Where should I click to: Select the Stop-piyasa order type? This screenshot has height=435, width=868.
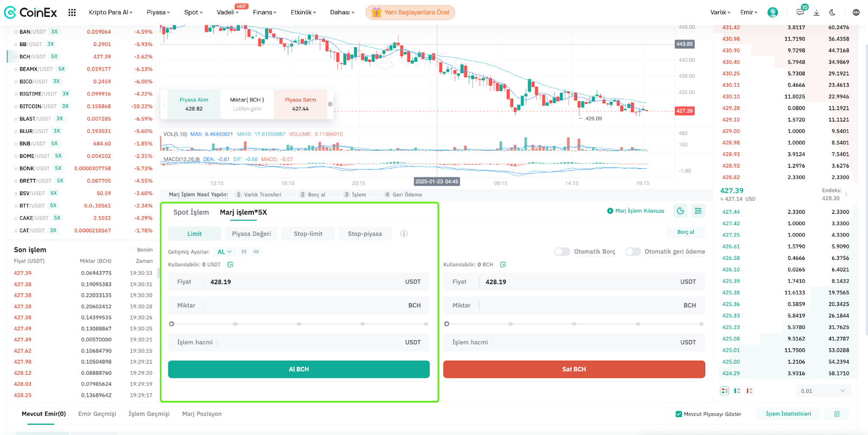point(365,234)
